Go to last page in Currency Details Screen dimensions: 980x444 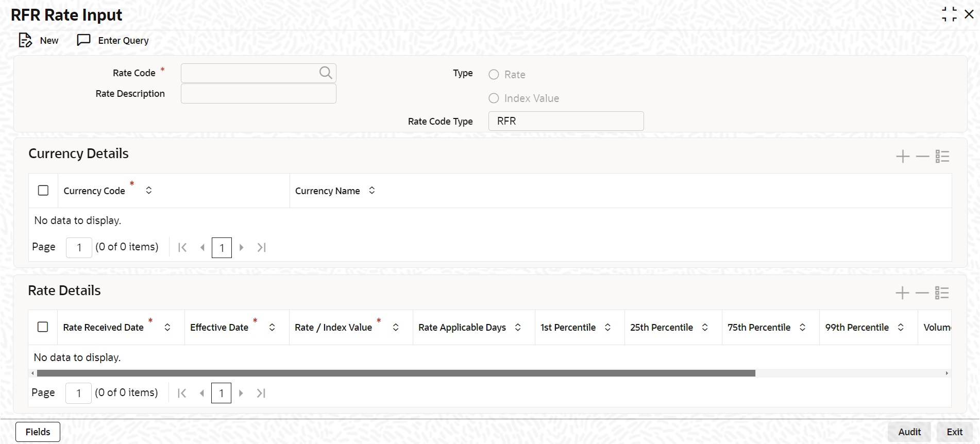pos(262,248)
